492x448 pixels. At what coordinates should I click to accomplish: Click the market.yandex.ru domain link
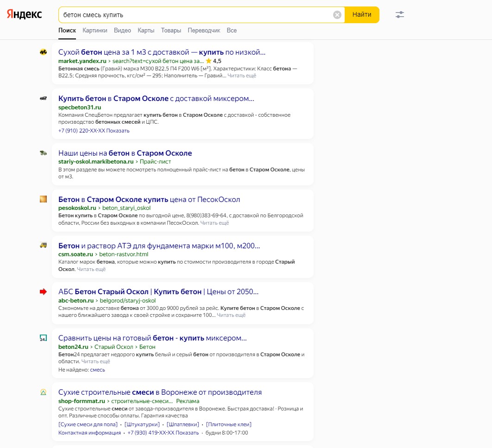[x=82, y=61]
